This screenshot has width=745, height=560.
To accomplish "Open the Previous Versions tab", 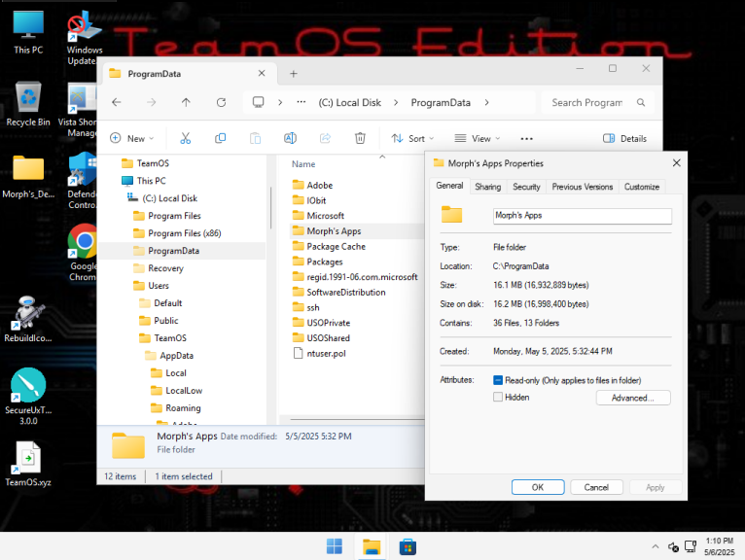I will (x=582, y=187).
